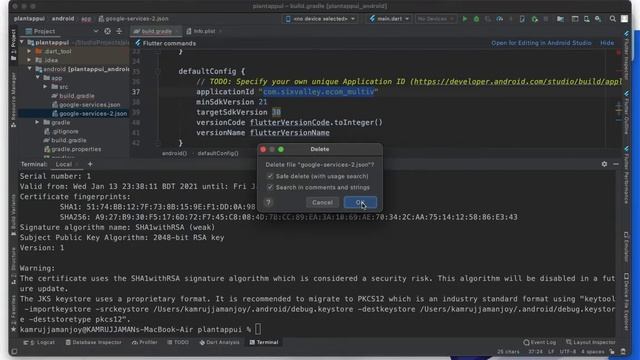
Task: Click the hot reload toolbar icon
Action: 511,19
